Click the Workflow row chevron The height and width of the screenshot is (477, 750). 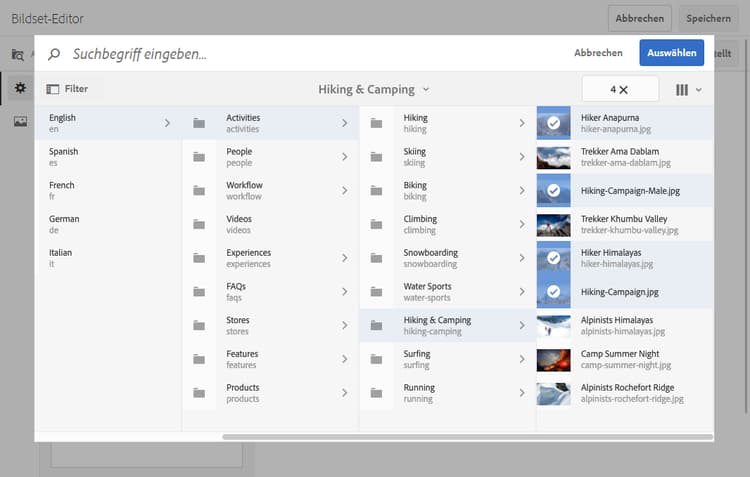pyautogui.click(x=344, y=190)
